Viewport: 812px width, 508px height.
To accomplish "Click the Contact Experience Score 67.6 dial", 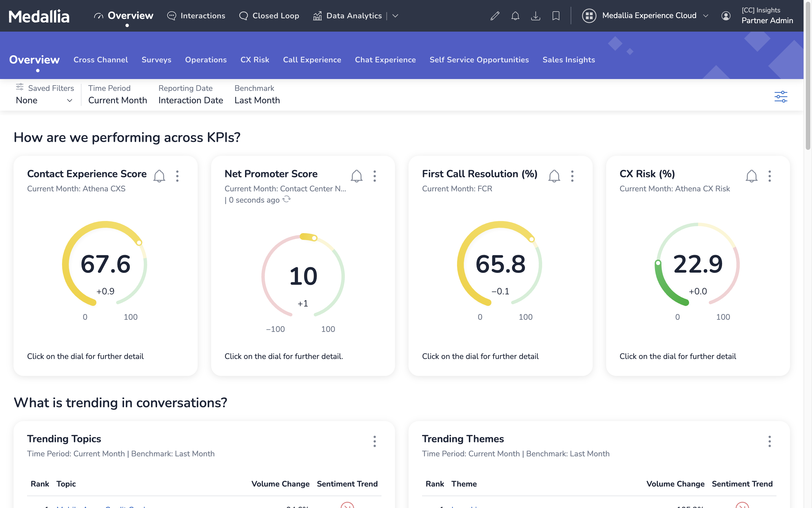I will (105, 264).
